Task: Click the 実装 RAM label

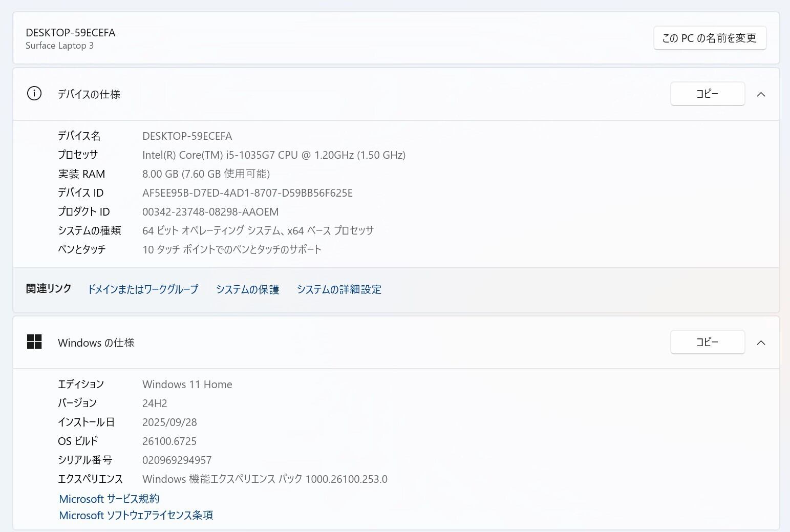Action: pyautogui.click(x=81, y=174)
